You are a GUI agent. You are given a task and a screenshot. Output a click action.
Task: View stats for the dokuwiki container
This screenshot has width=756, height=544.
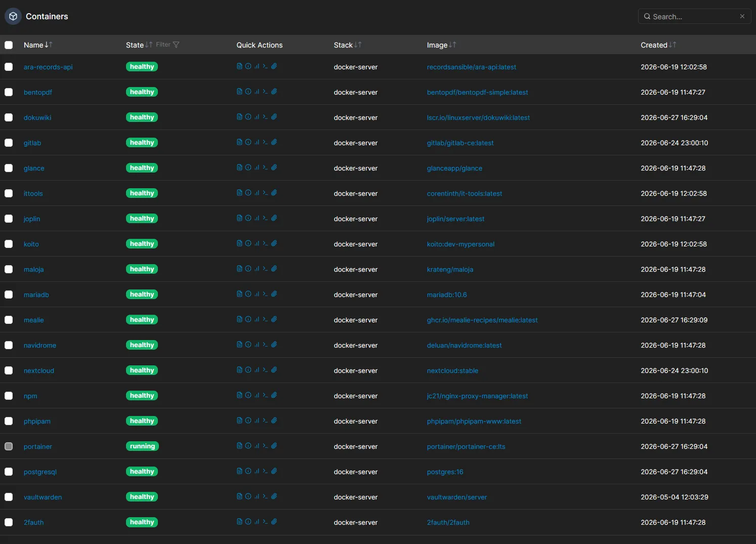tap(257, 117)
